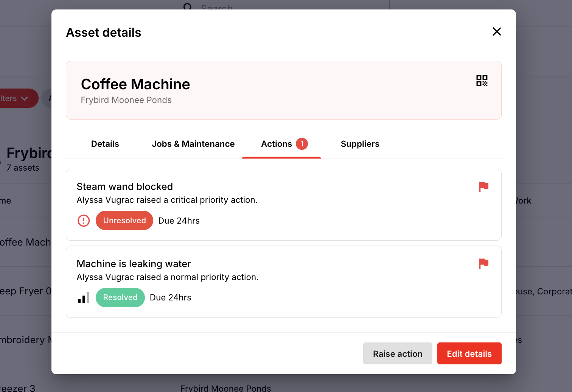Click the critical priority exclamation icon
The width and height of the screenshot is (572, 392).
[x=84, y=221]
